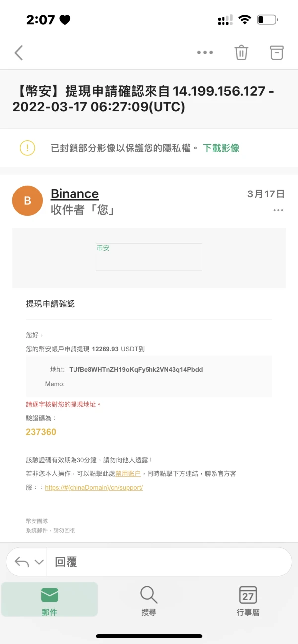Tap the withdrawal address text

[136, 370]
